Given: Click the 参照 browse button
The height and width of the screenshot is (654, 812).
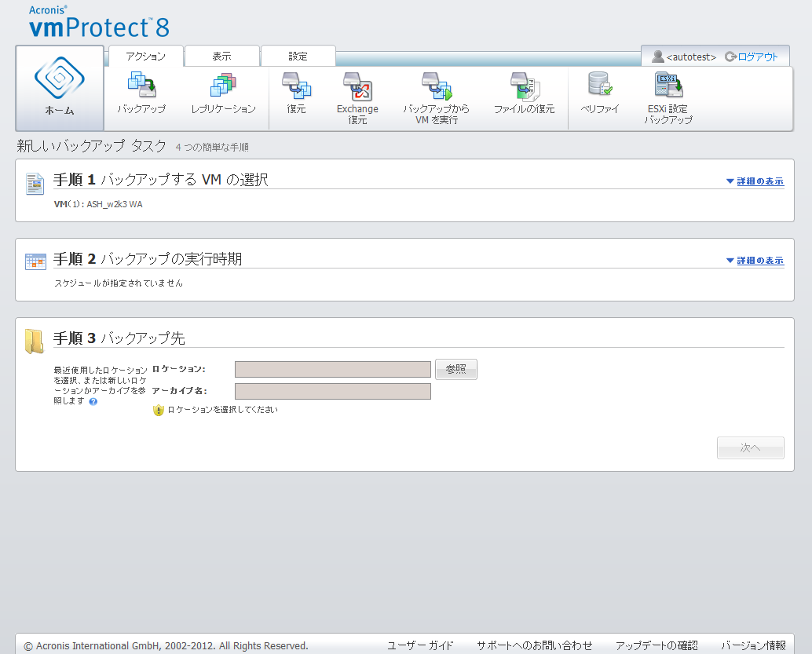Looking at the screenshot, I should click(x=456, y=370).
